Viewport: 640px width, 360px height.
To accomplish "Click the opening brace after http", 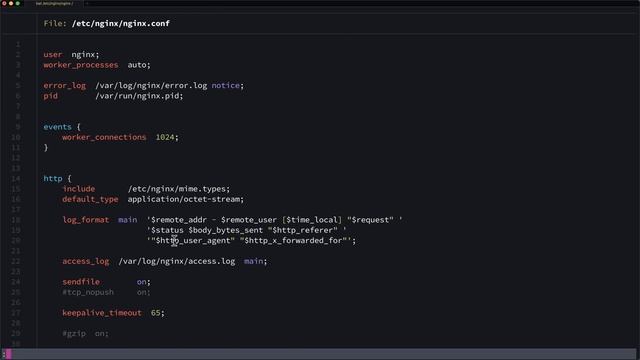I will click(69, 178).
